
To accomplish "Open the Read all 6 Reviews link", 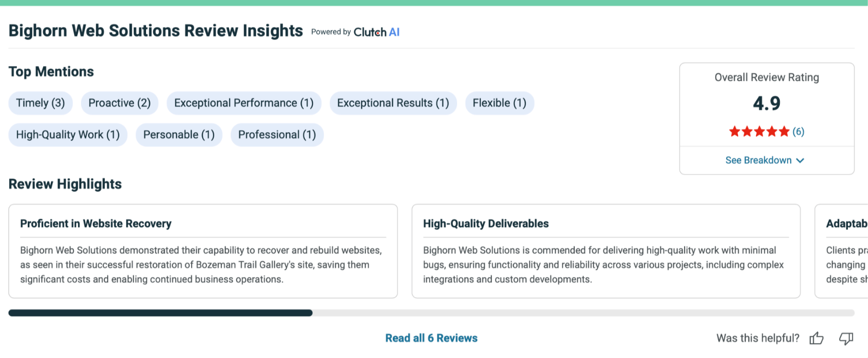I will [x=431, y=338].
